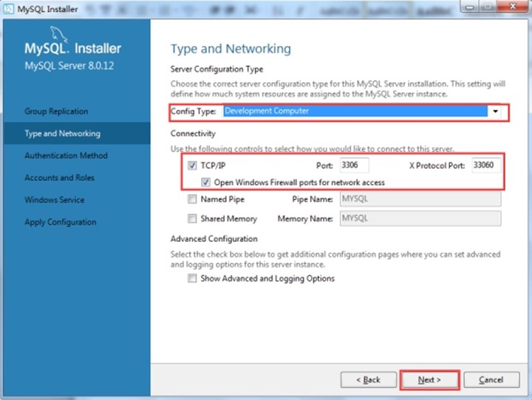Click the MySQL dolphin logo
This screenshot has width=532, height=400.
(58, 34)
